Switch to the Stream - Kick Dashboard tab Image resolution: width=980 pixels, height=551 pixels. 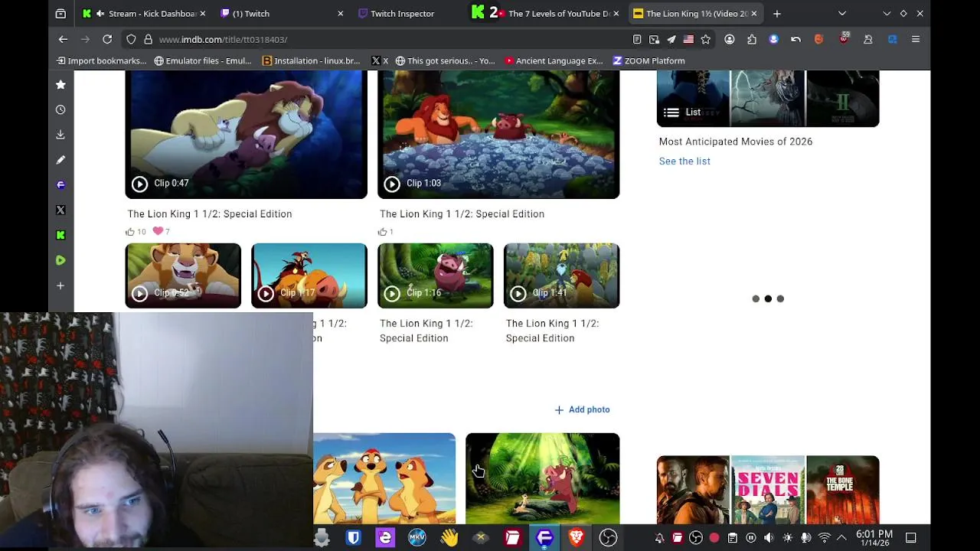click(x=142, y=13)
